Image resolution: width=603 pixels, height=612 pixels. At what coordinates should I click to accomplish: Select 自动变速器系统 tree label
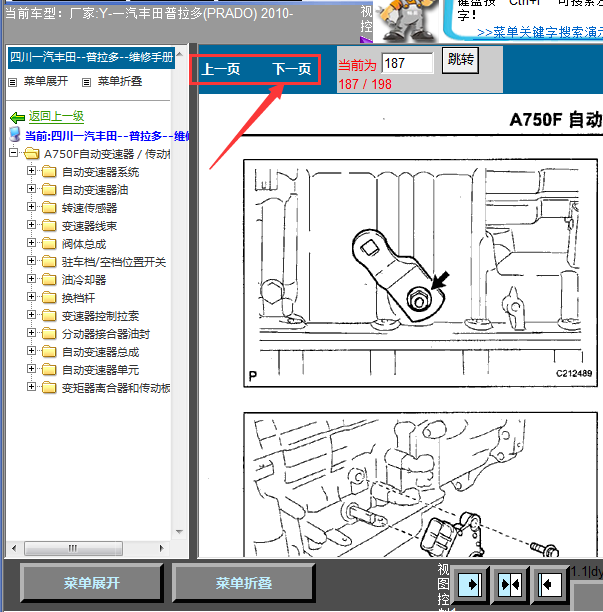(x=100, y=172)
